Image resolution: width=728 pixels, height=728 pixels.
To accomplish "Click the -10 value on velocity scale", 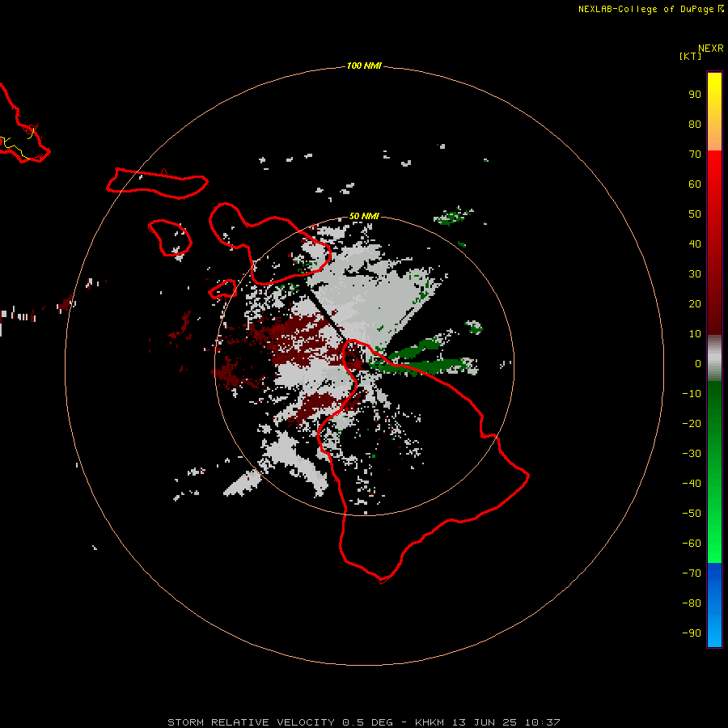I will click(x=692, y=394).
